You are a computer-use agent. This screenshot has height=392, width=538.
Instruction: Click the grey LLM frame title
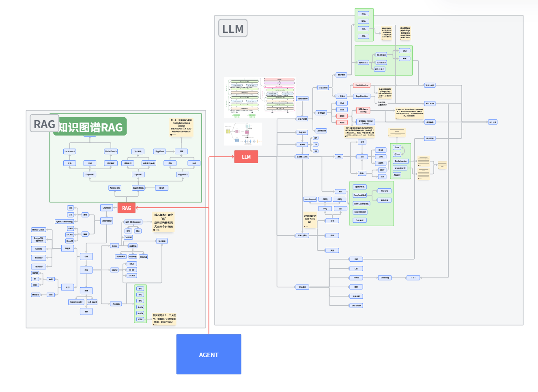pyautogui.click(x=233, y=29)
